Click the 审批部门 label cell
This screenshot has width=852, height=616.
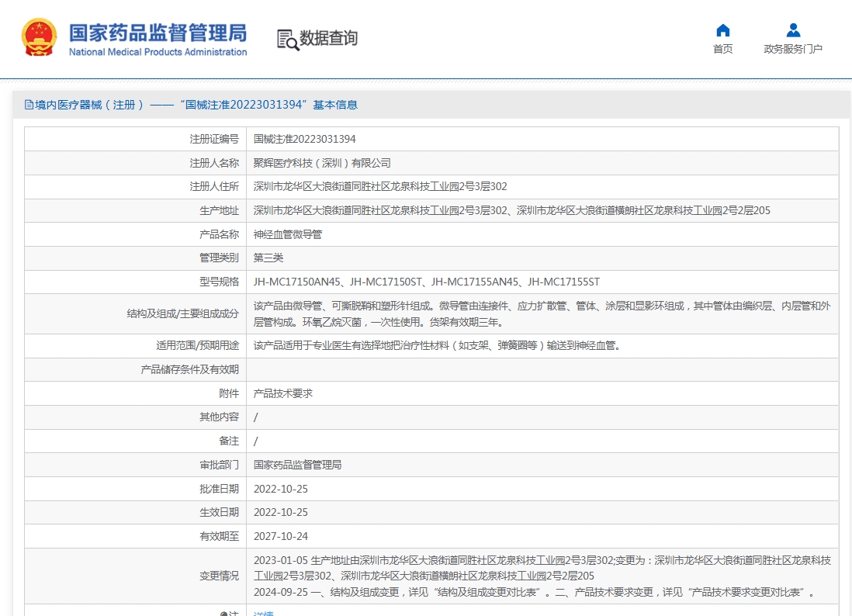135,465
